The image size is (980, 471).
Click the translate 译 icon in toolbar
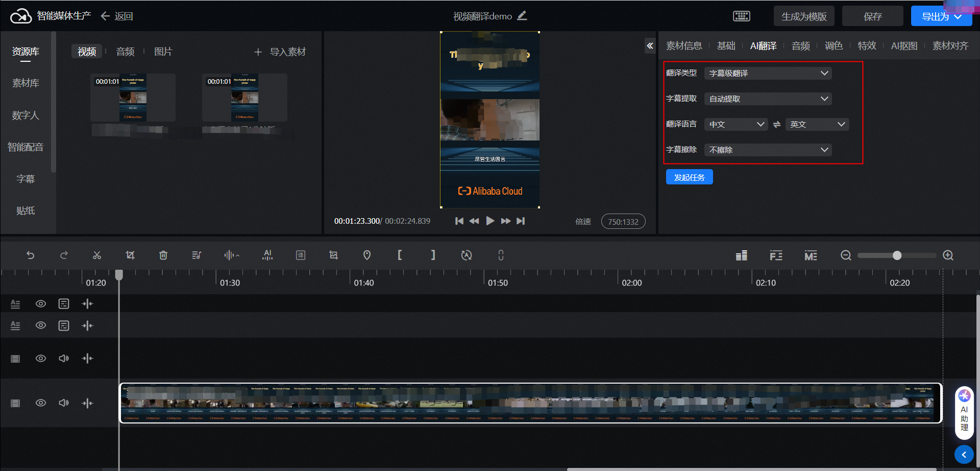301,255
